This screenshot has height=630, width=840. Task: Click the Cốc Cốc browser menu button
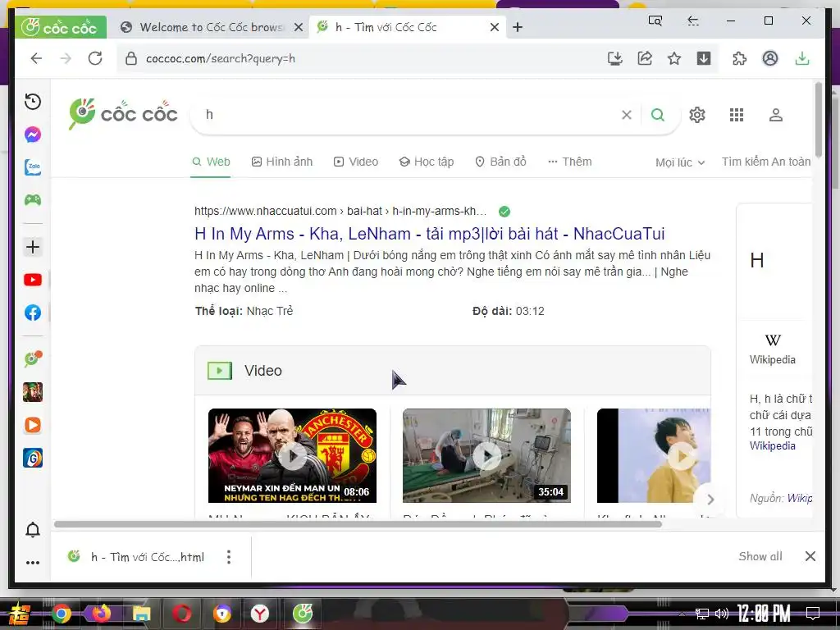click(61, 27)
